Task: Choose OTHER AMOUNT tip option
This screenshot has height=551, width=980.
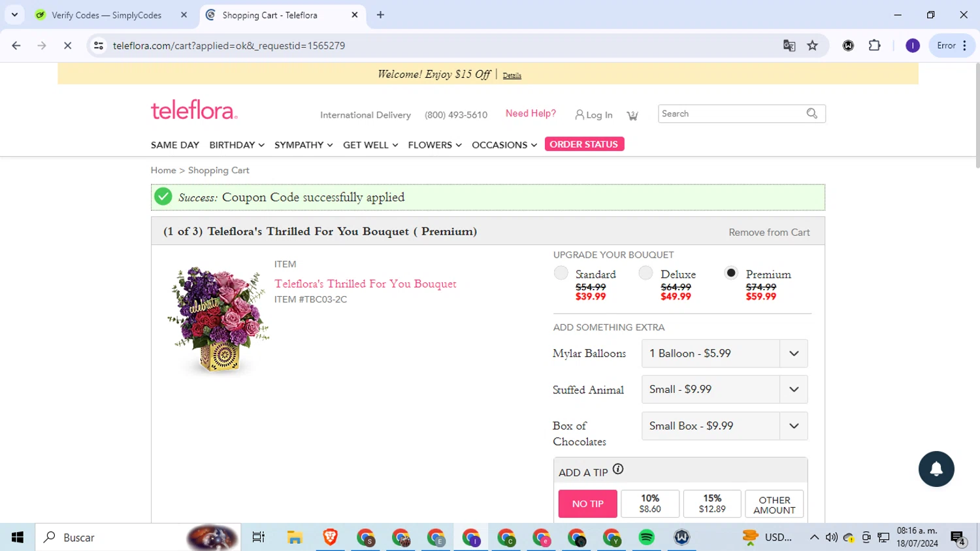Action: (x=774, y=504)
